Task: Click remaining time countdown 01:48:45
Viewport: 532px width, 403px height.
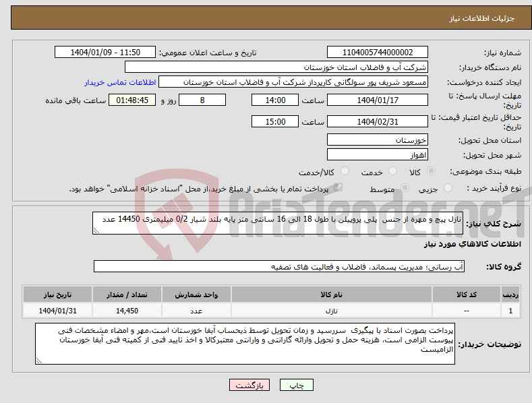Action: click(x=132, y=100)
